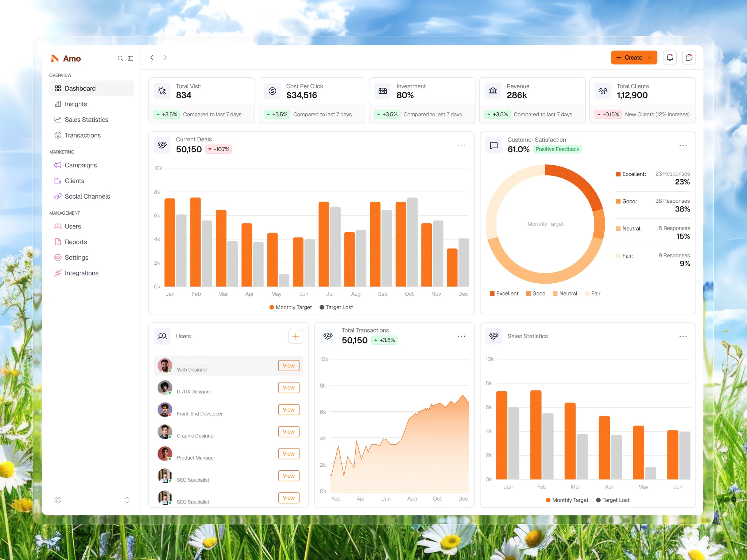
Task: Collapse the sidebar with panel toggle icon
Action: [131, 58]
